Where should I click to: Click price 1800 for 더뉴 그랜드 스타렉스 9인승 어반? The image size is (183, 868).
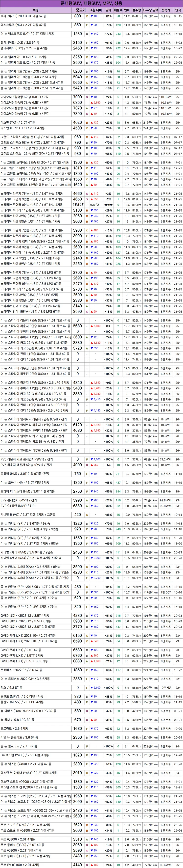click(78, 174)
